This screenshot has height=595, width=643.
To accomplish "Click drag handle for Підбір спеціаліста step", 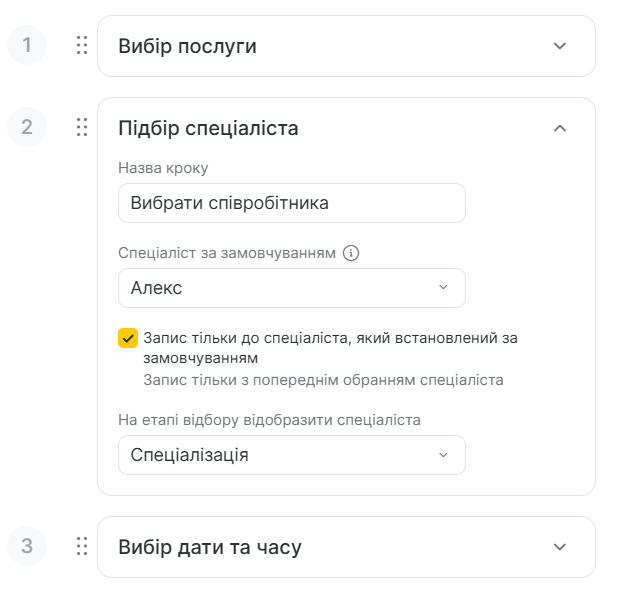I will [x=82, y=127].
